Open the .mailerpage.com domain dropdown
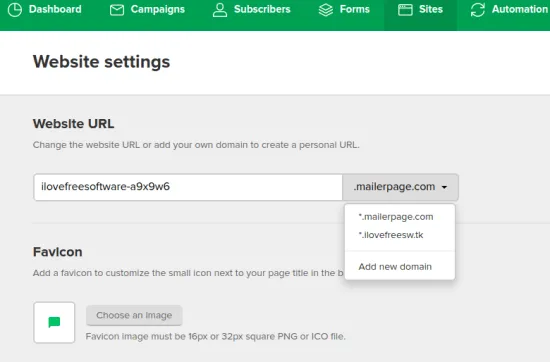Viewport: 550px width, 362px height. tap(400, 187)
